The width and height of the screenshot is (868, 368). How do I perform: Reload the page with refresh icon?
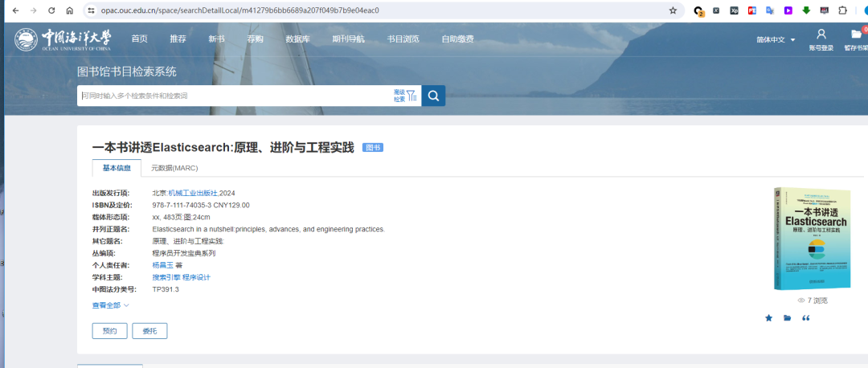point(51,10)
